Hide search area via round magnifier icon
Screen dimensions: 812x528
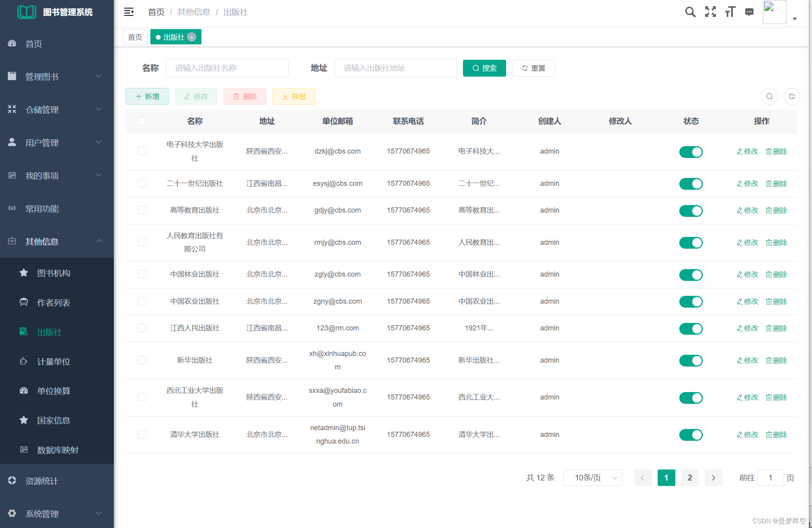769,97
